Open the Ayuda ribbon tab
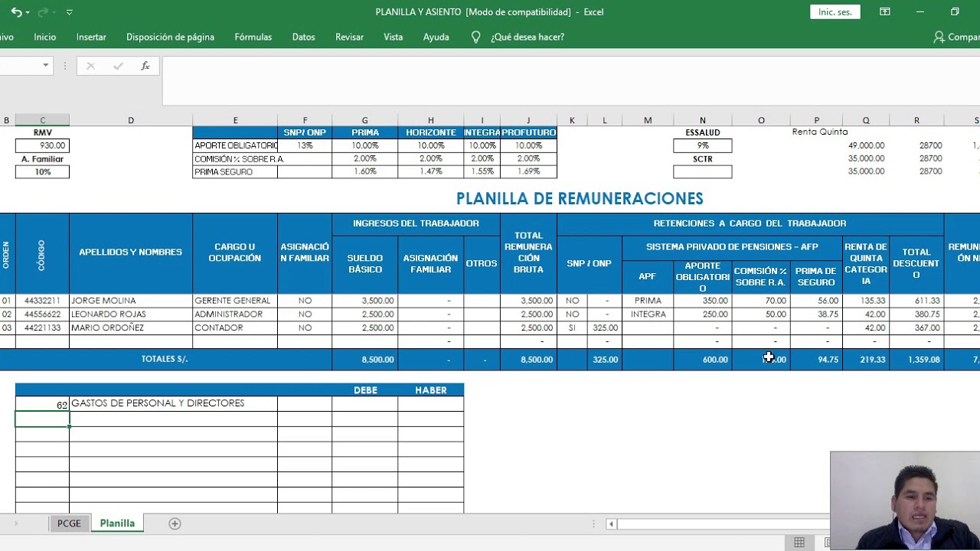 (436, 37)
